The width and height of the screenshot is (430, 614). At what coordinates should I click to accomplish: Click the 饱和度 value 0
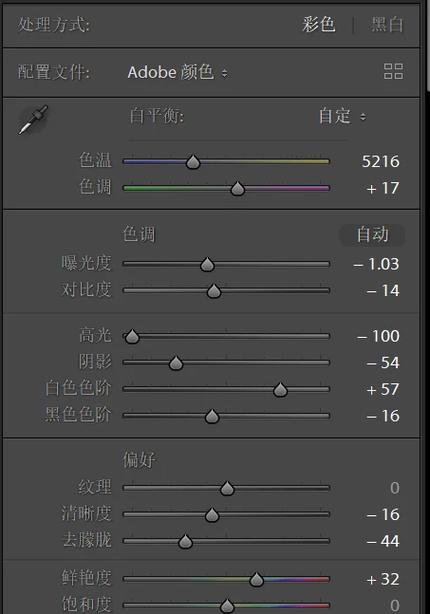click(x=395, y=605)
